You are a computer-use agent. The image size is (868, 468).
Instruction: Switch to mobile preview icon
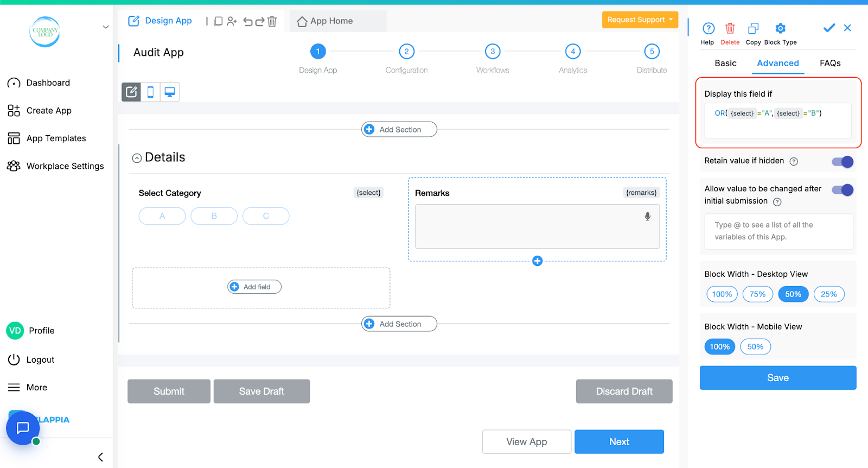150,92
